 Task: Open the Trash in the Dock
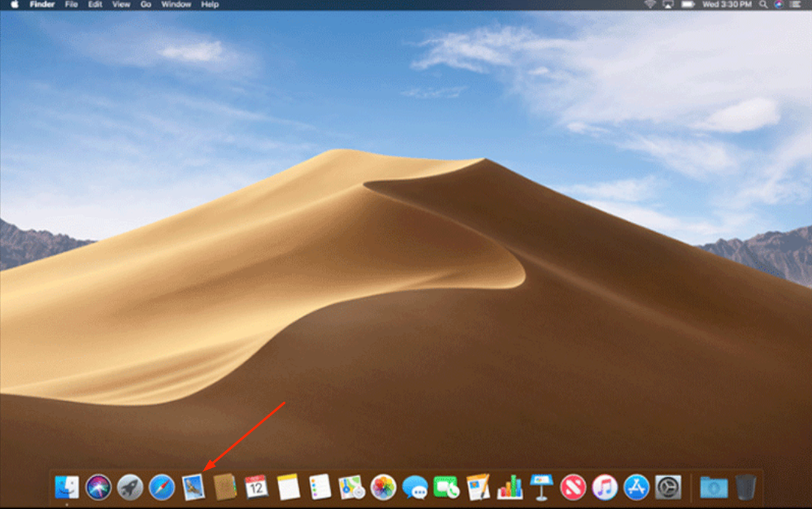pos(746,488)
